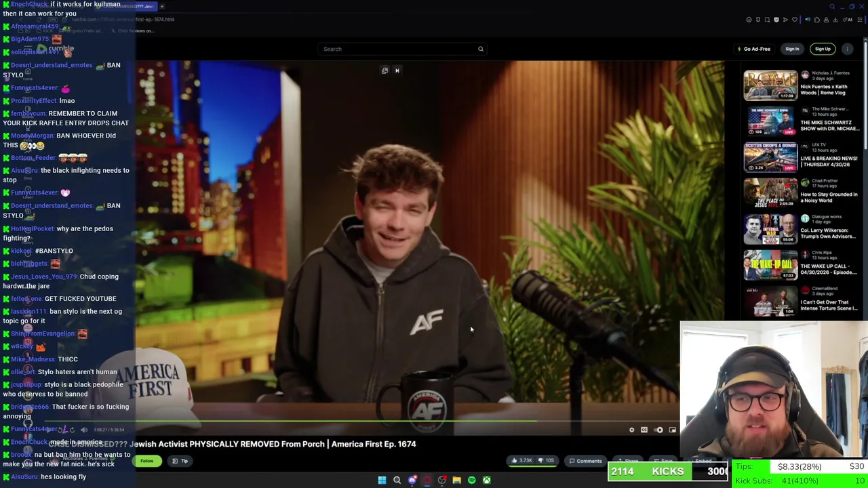Click the browser AI assistant icon
The image size is (868, 488).
pyautogui.click(x=848, y=20)
